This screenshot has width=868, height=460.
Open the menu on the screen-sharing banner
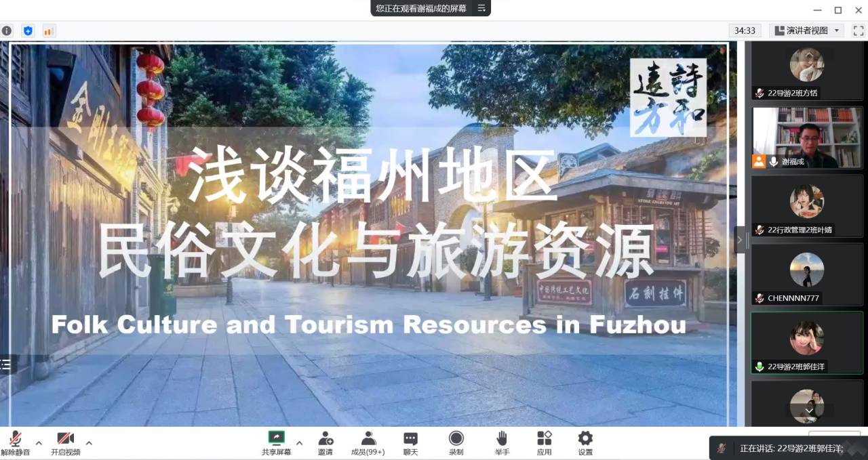pyautogui.click(x=481, y=8)
